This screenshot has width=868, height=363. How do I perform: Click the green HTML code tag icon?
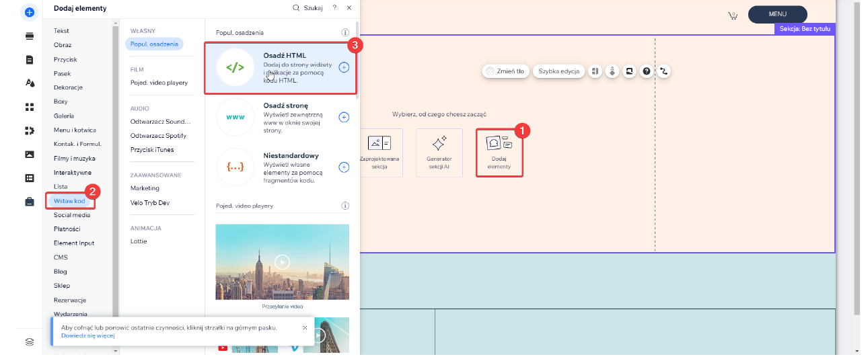pyautogui.click(x=236, y=67)
